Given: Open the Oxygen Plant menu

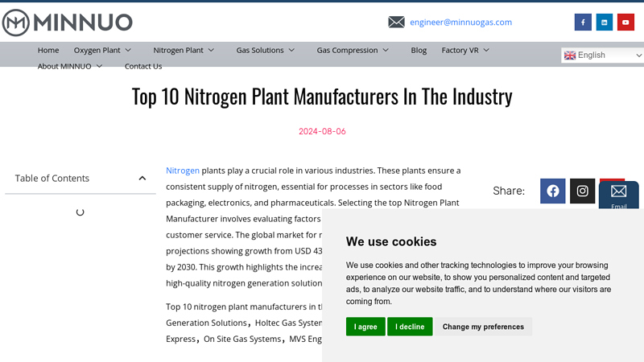Looking at the screenshot, I should tap(97, 50).
